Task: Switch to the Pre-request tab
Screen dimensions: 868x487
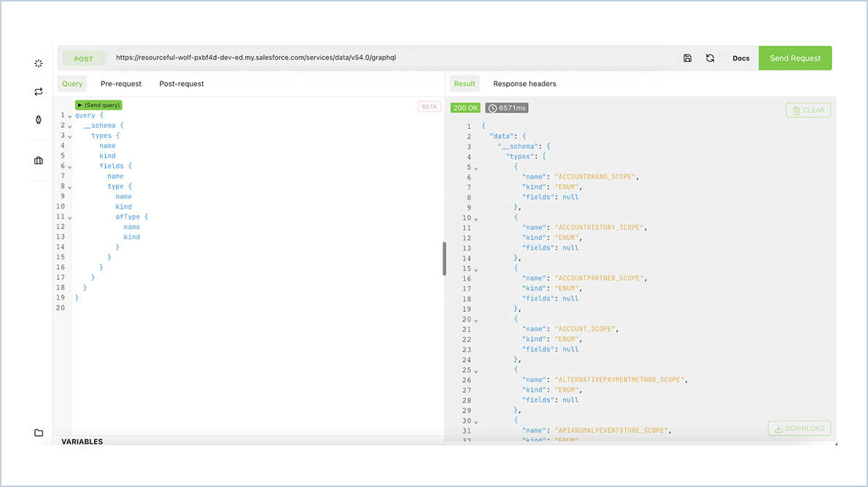Action: [121, 84]
